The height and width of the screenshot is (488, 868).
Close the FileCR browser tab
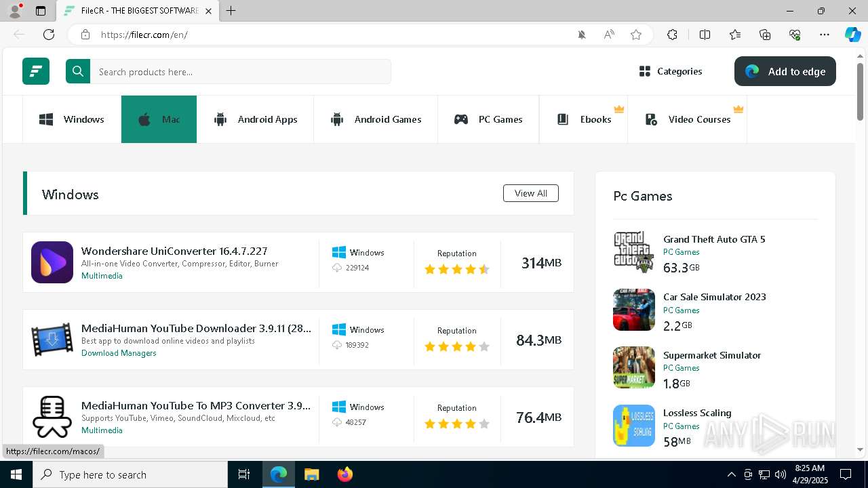point(208,11)
